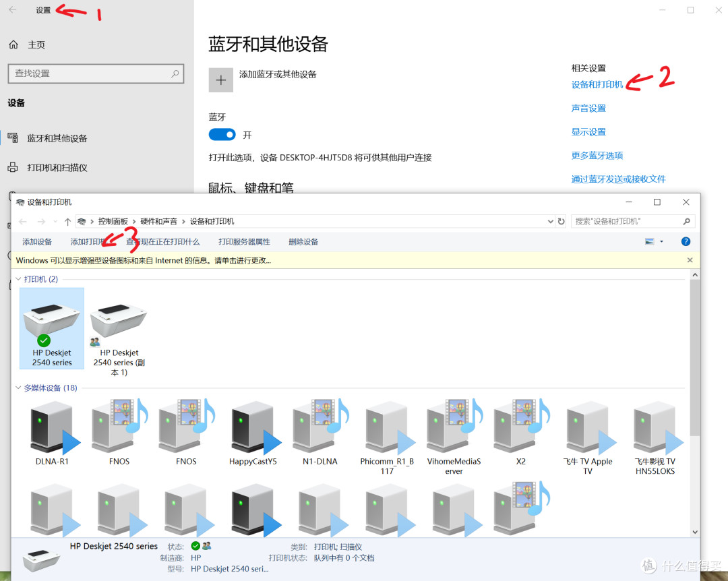This screenshot has height=581, width=728.
Task: Open the HP Deskjet 2540 series default printer
Action: [x=52, y=328]
